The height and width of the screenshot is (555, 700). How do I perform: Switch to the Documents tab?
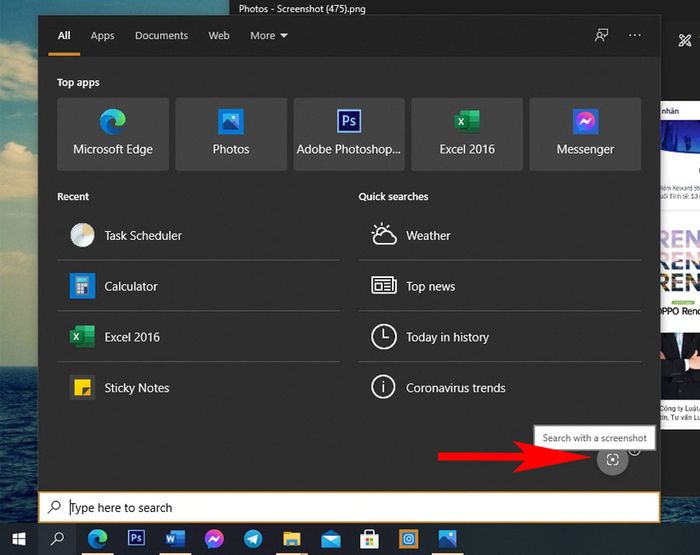pyautogui.click(x=161, y=36)
